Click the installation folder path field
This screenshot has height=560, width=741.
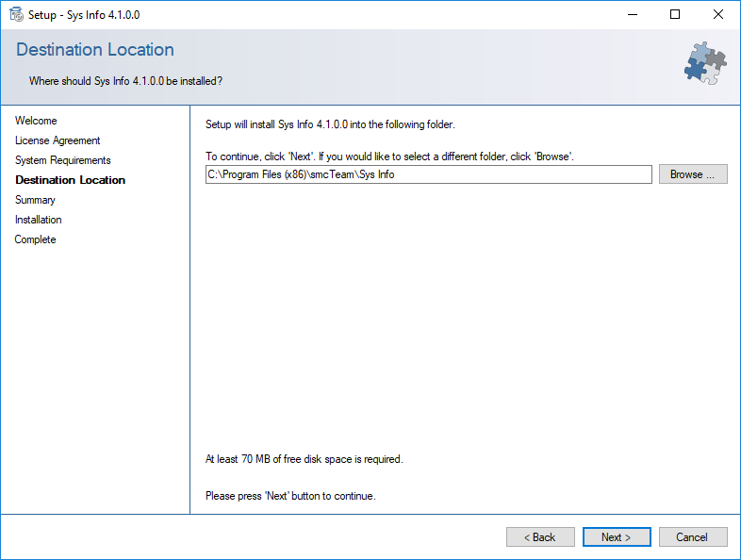pos(429,174)
